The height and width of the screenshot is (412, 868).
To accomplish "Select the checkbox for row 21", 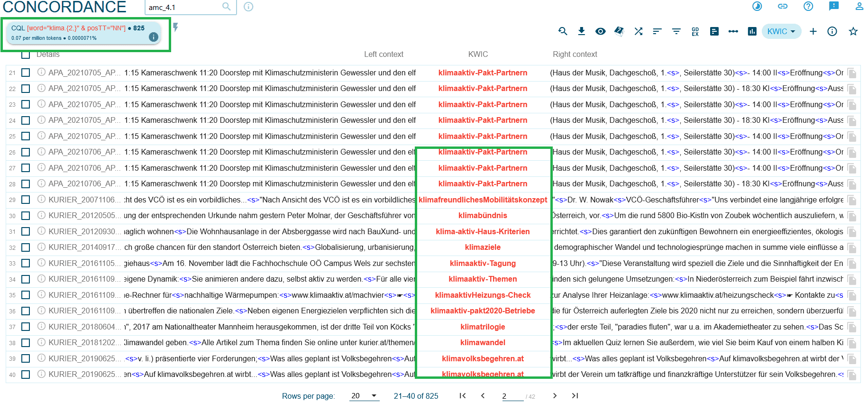I will [26, 73].
